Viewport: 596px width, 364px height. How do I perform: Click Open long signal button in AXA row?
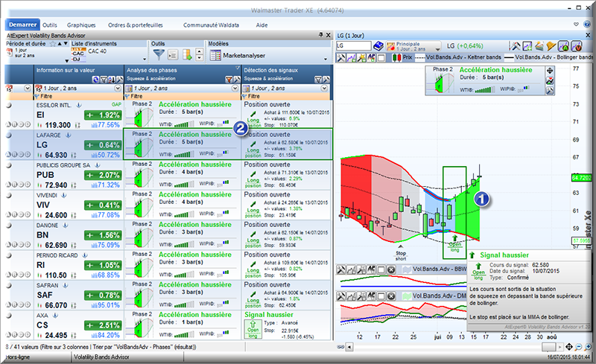(x=253, y=329)
